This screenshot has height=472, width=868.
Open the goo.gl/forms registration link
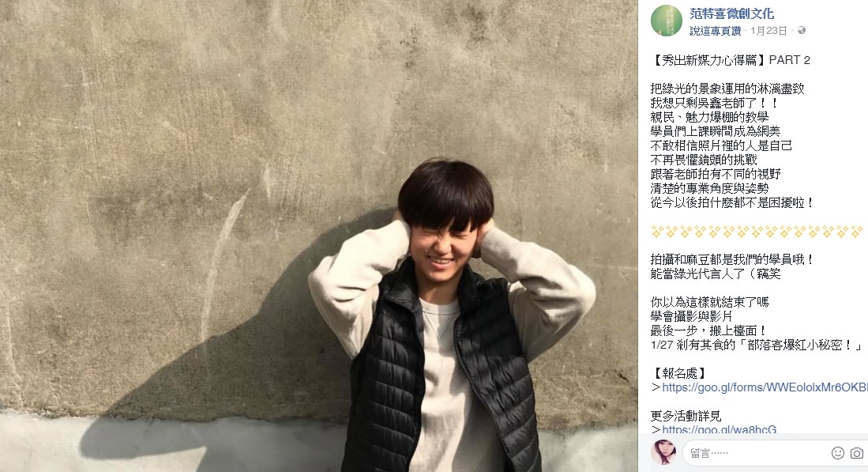765,387
